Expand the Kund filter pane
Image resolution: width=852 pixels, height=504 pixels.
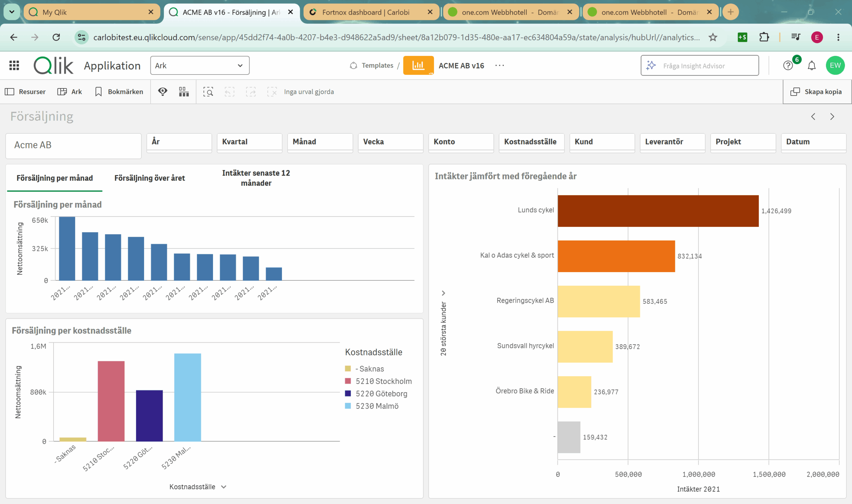click(x=602, y=142)
